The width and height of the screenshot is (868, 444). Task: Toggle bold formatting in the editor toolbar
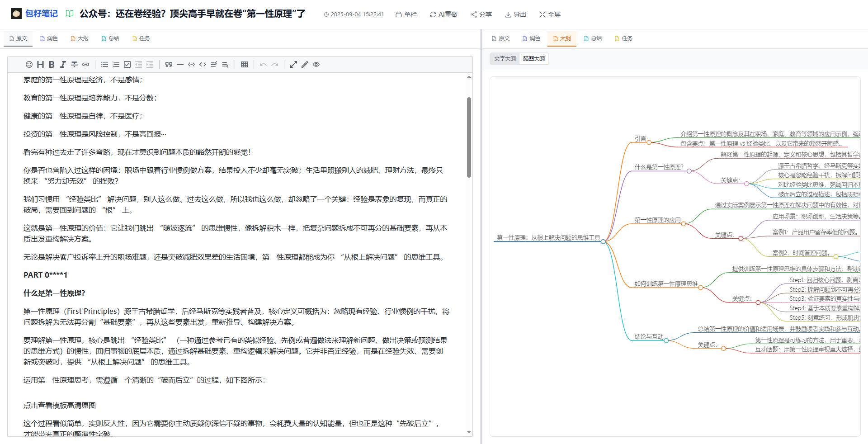click(52, 65)
